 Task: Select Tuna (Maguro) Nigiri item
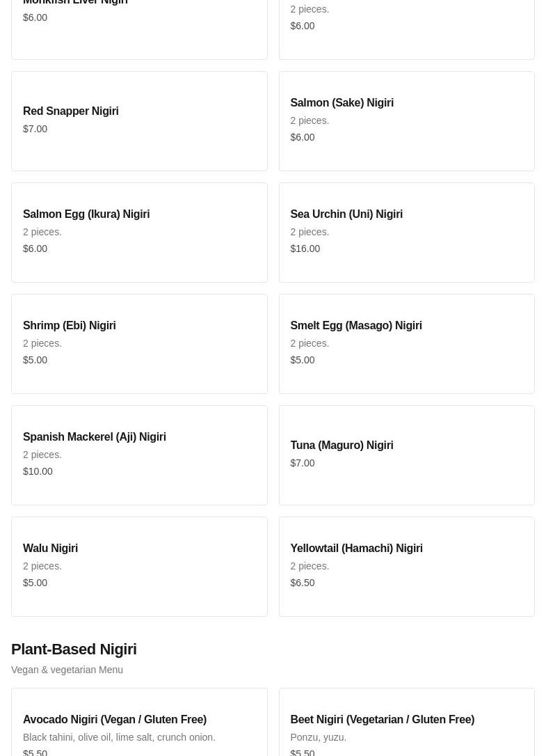point(406,455)
